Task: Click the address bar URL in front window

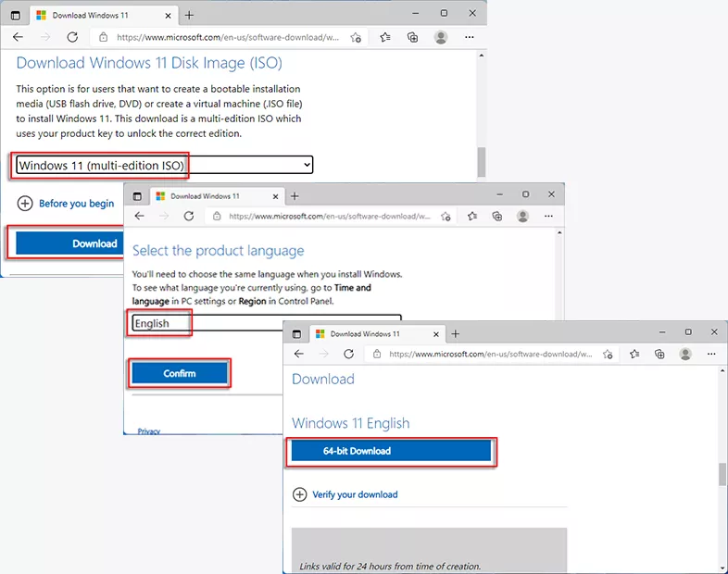Action: coord(491,354)
